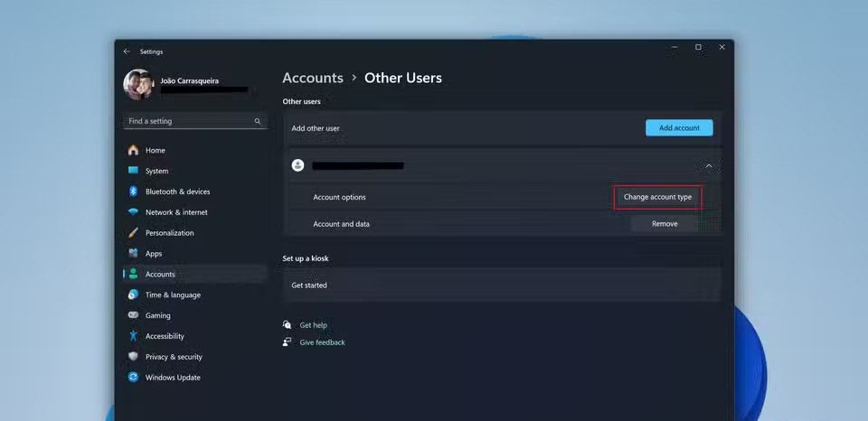Go back using the back arrow
Screen dimensions: 868x421
coord(127,51)
